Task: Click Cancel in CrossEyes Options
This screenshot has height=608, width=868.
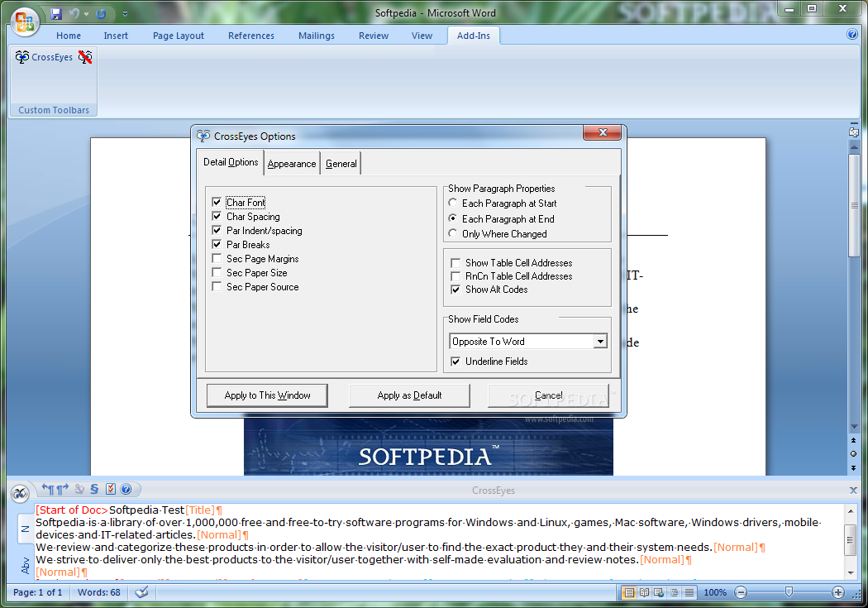Action: click(549, 395)
